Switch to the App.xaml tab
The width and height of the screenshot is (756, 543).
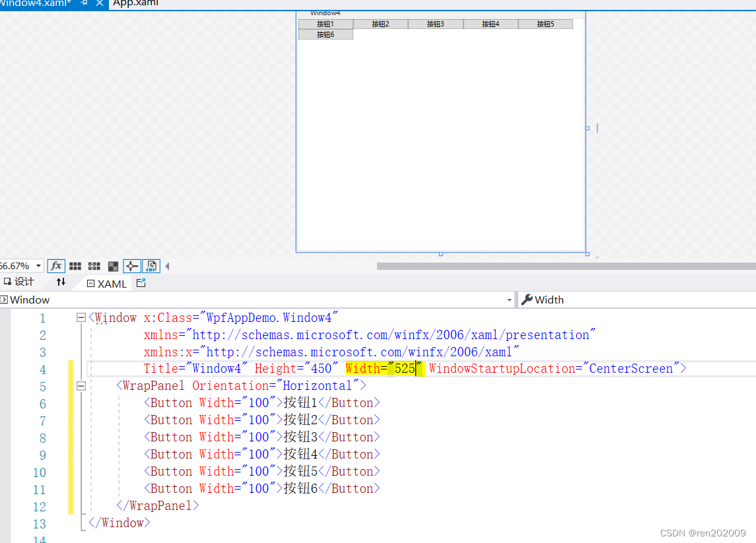134,3
